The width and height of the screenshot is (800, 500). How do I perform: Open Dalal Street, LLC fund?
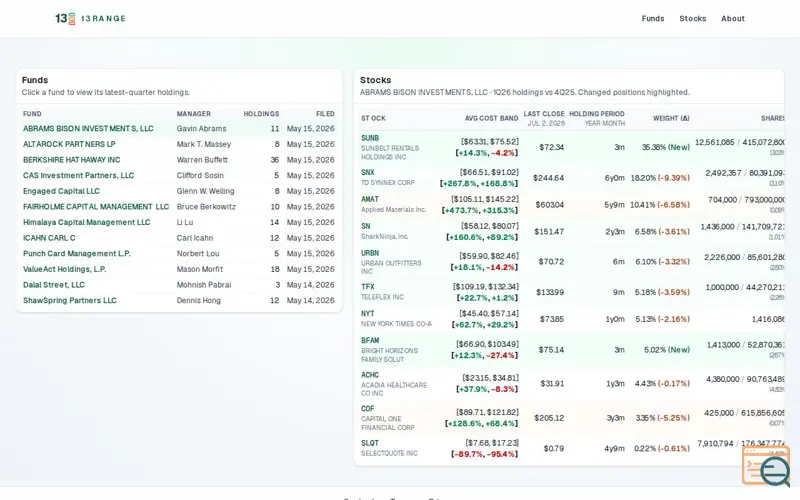54,285
